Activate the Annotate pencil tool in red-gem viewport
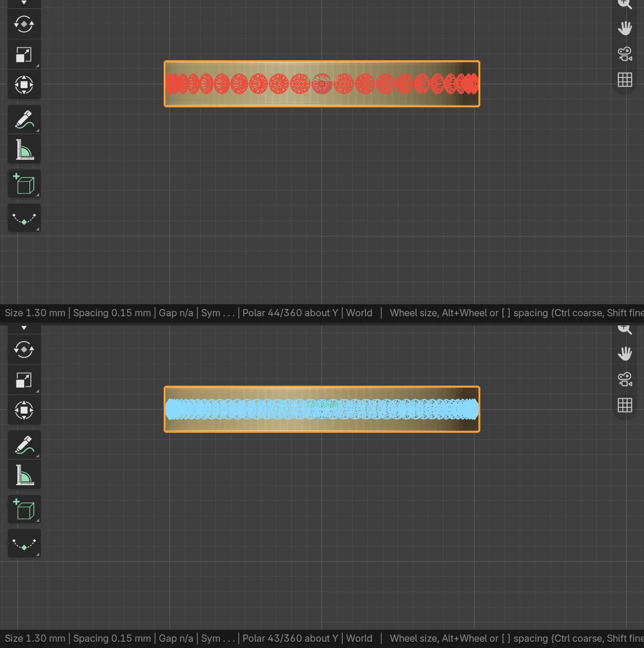 [x=24, y=119]
